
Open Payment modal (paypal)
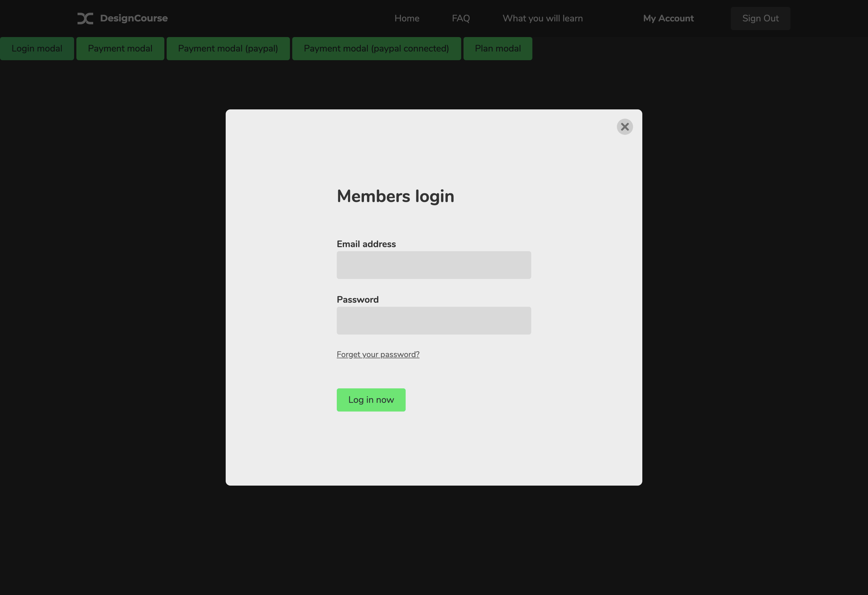228,49
